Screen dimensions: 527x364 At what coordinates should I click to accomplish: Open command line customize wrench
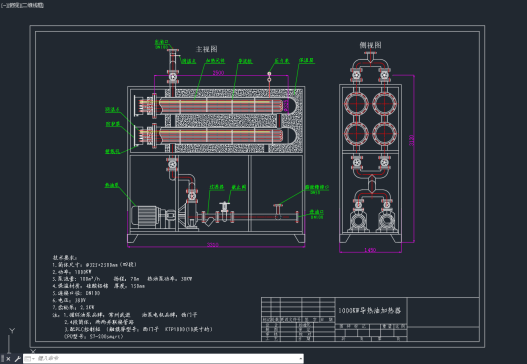[x=17, y=359]
